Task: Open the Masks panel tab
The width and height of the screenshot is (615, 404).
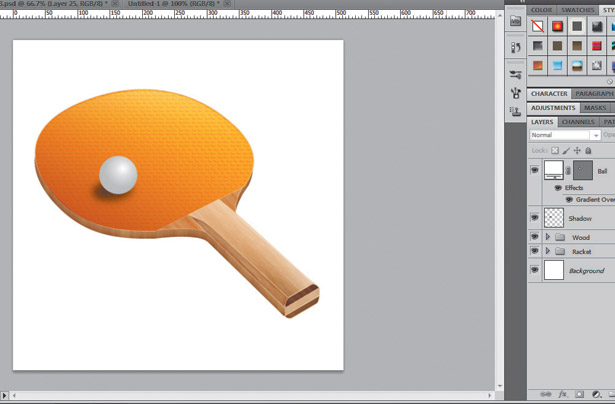Action: tap(595, 108)
